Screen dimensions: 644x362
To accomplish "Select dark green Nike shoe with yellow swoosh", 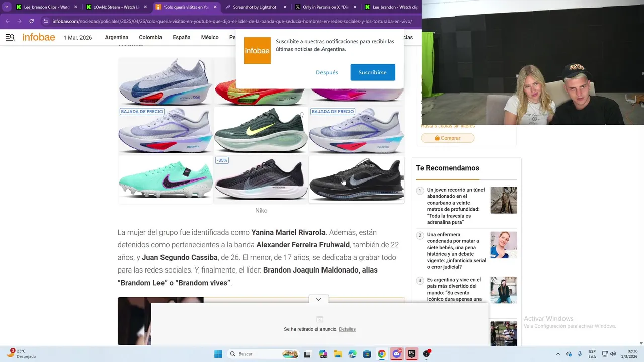I will [x=261, y=130].
